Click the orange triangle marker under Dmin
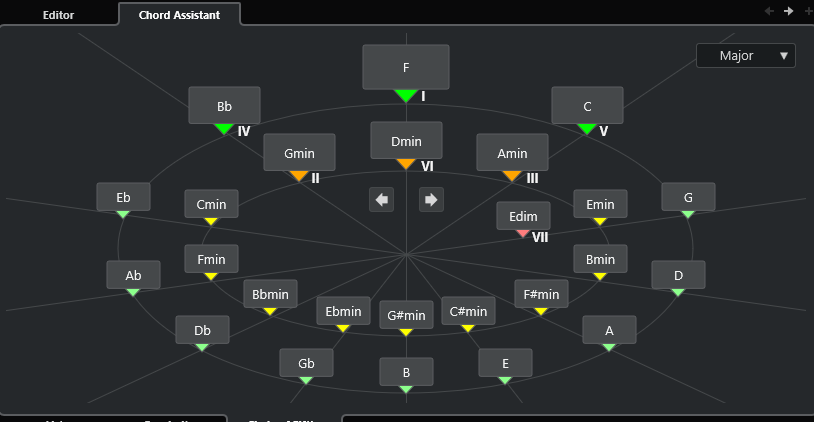 (405, 164)
